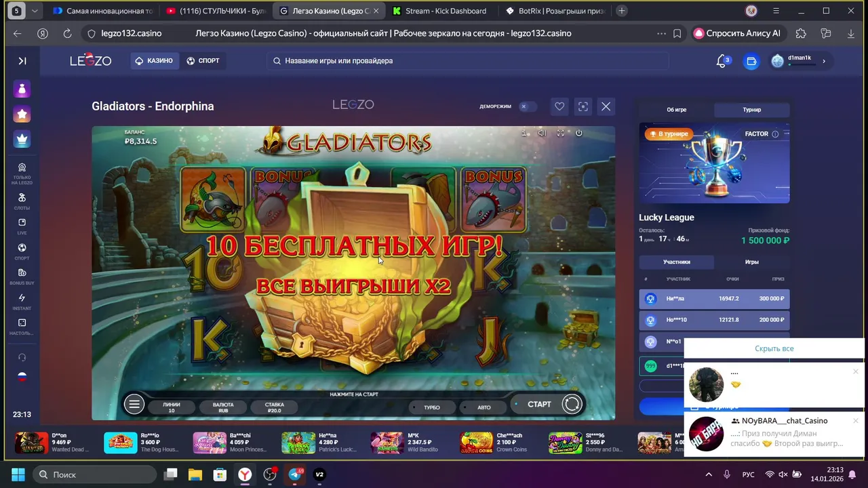868x488 pixels.
Task: Open the Bonus Buy category
Action: (22, 277)
